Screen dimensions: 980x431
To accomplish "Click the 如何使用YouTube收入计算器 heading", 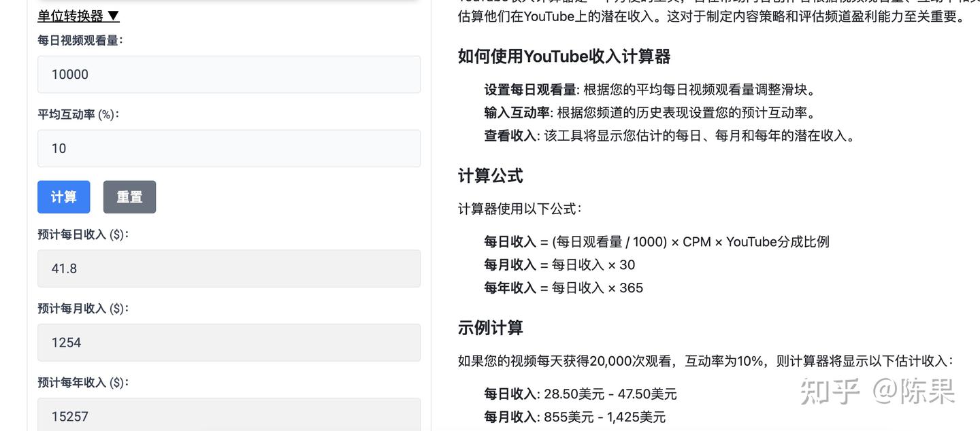I will point(563,57).
